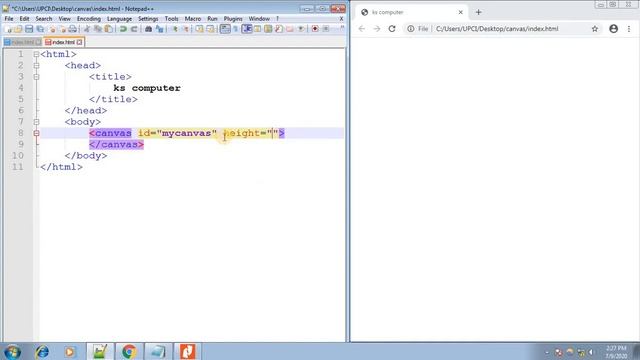Save the current file with toolbar Save icon
The height and width of the screenshot is (360, 640).
click(29, 29)
